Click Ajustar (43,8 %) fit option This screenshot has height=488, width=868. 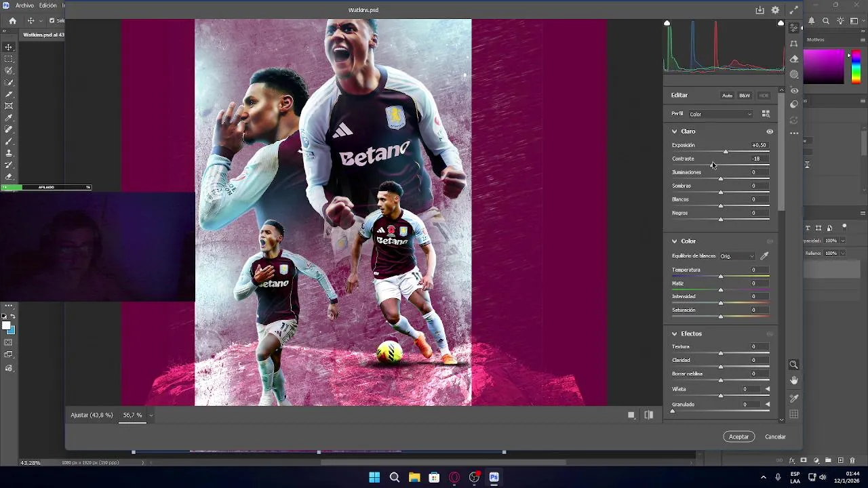point(92,415)
